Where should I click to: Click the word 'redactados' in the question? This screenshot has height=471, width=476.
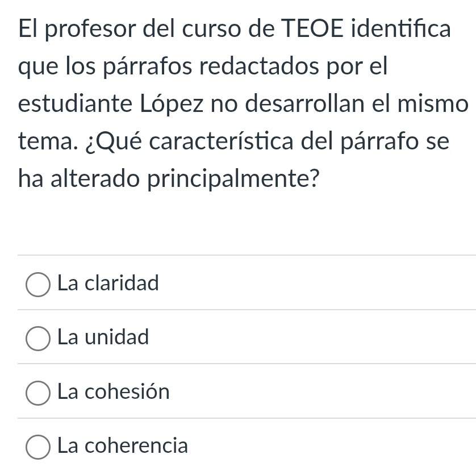259,66
